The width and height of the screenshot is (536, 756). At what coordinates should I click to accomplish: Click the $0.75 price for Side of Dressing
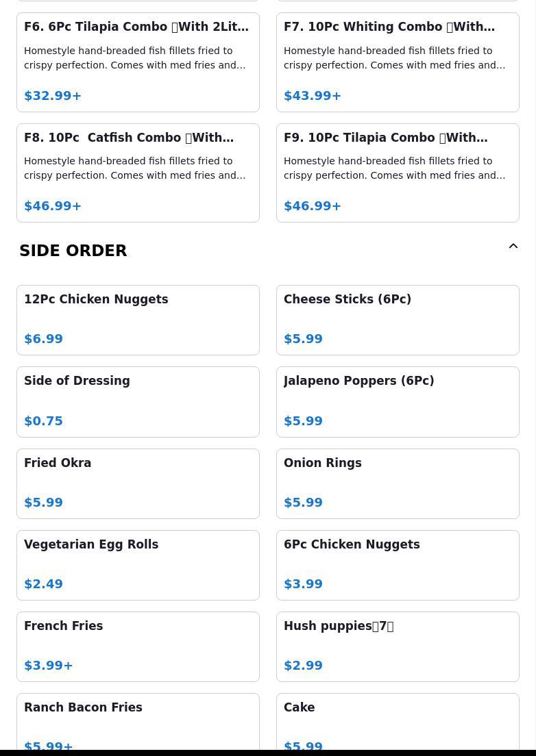pos(43,421)
